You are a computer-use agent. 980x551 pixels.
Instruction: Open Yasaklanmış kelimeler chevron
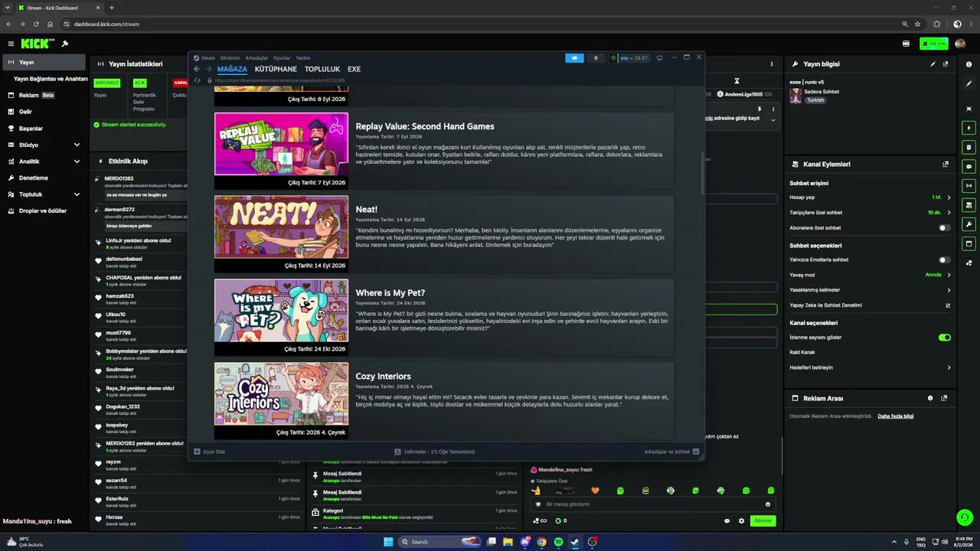point(949,290)
